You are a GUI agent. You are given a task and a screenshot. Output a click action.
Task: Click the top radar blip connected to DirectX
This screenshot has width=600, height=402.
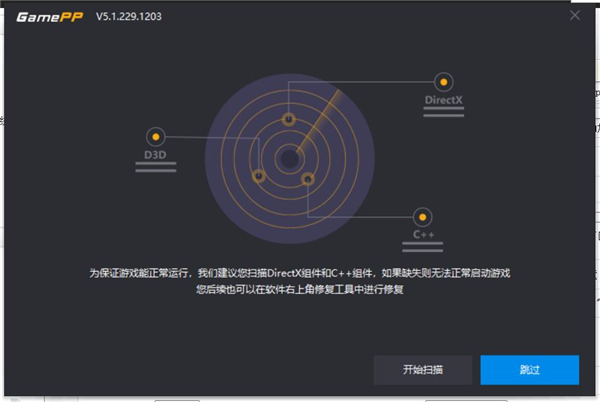point(288,120)
